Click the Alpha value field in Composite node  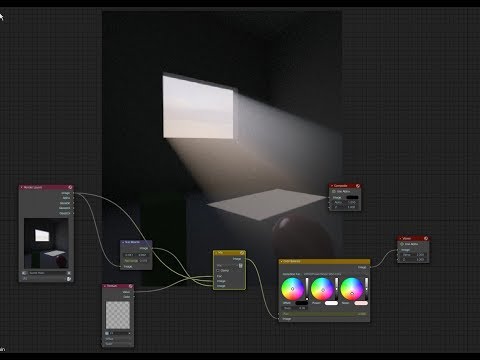(x=345, y=202)
